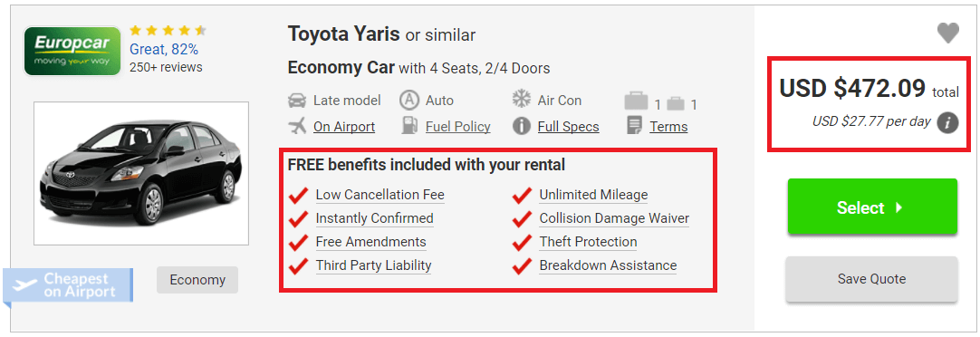Viewport: 980px width, 337px height.
Task: Click the snowflake Air Con icon
Action: pyautogui.click(x=522, y=100)
